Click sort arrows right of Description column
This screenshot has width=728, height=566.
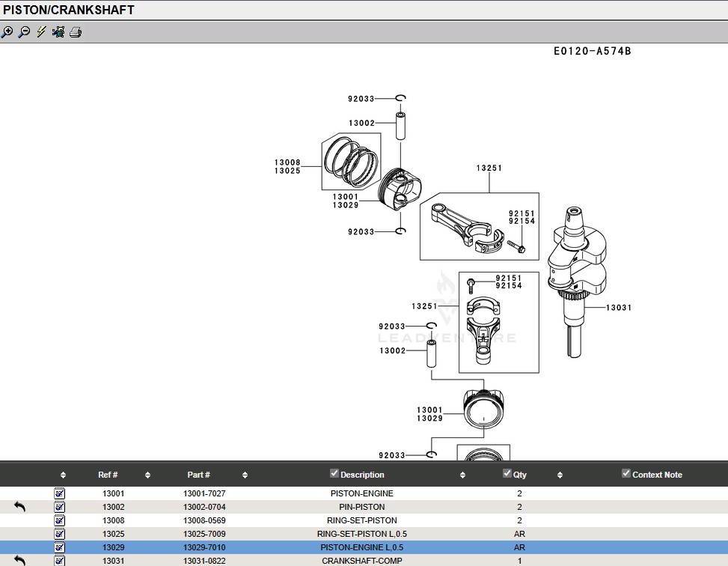(x=462, y=475)
